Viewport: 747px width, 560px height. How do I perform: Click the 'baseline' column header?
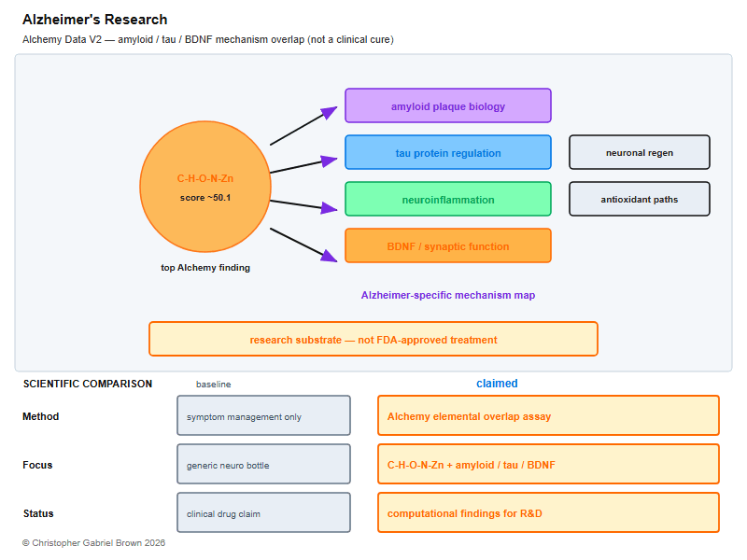point(214,385)
